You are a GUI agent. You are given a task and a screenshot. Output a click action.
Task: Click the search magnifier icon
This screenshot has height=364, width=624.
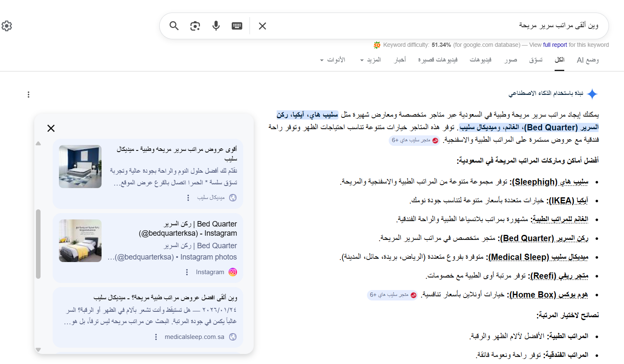coord(174,26)
